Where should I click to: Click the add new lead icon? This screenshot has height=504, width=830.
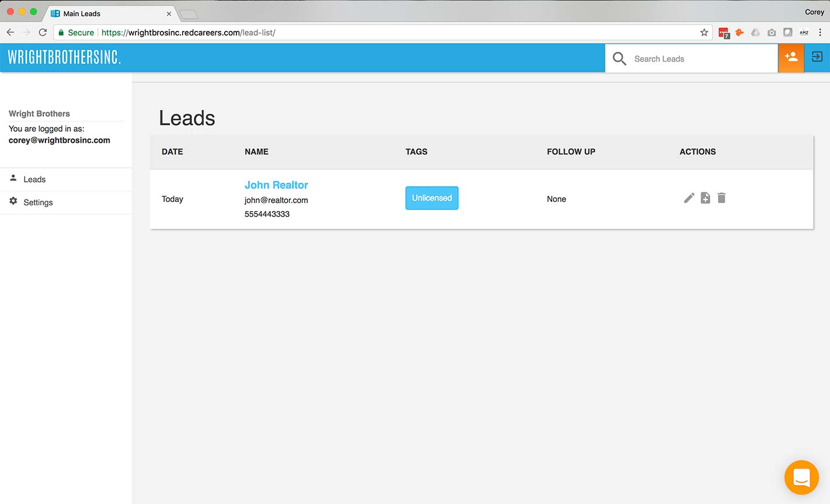tap(791, 58)
